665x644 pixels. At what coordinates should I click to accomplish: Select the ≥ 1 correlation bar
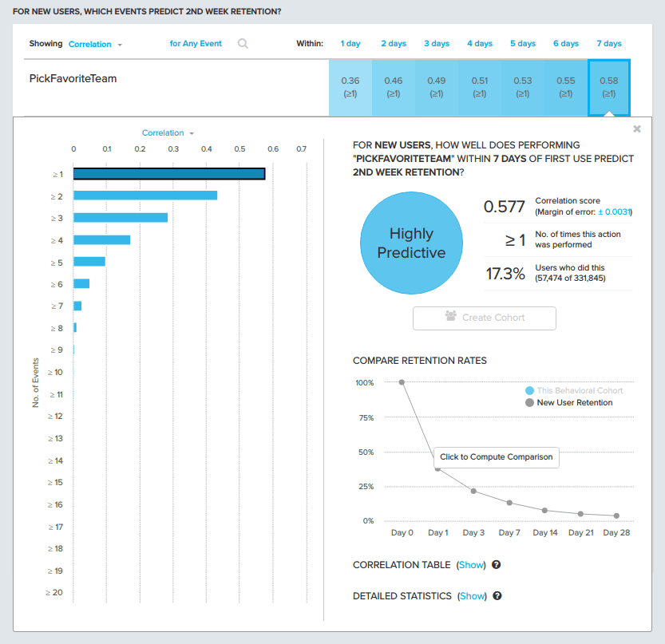tap(168, 174)
